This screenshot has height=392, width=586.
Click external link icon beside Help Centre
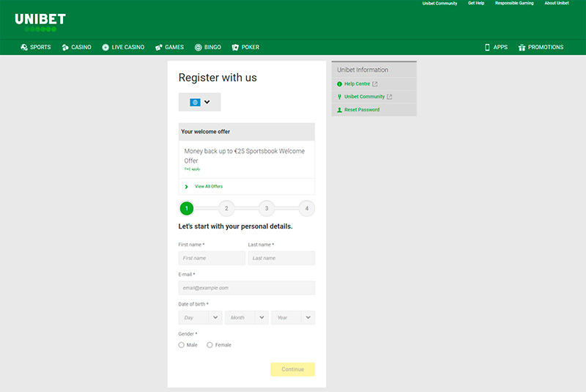click(x=375, y=84)
